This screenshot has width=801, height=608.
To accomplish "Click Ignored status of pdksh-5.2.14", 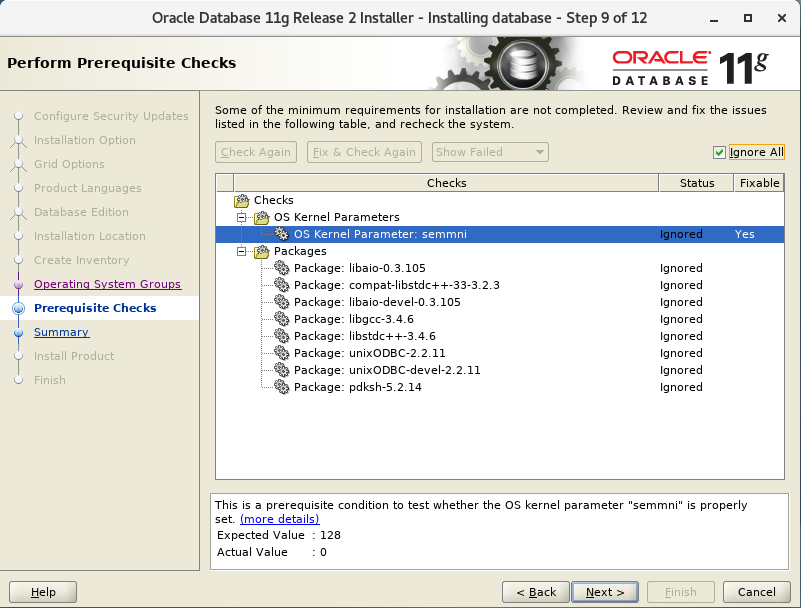I will [x=681, y=387].
